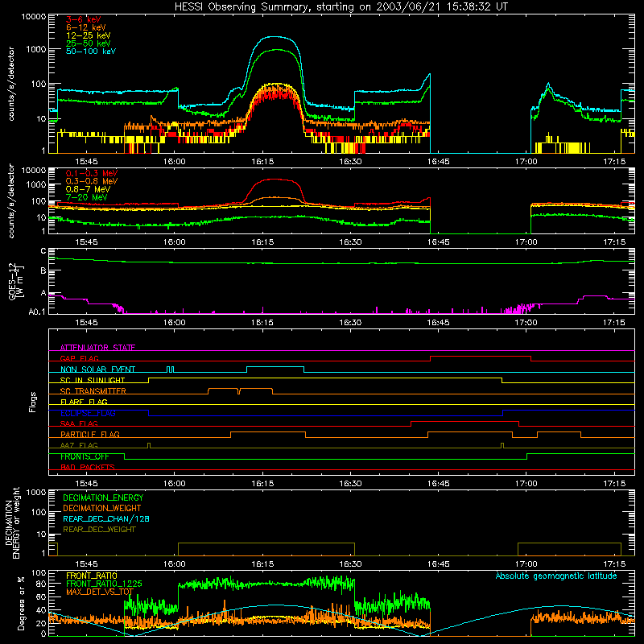Click 16:45 tick label under flags panel
This screenshot has height=644, width=644.
click(438, 484)
